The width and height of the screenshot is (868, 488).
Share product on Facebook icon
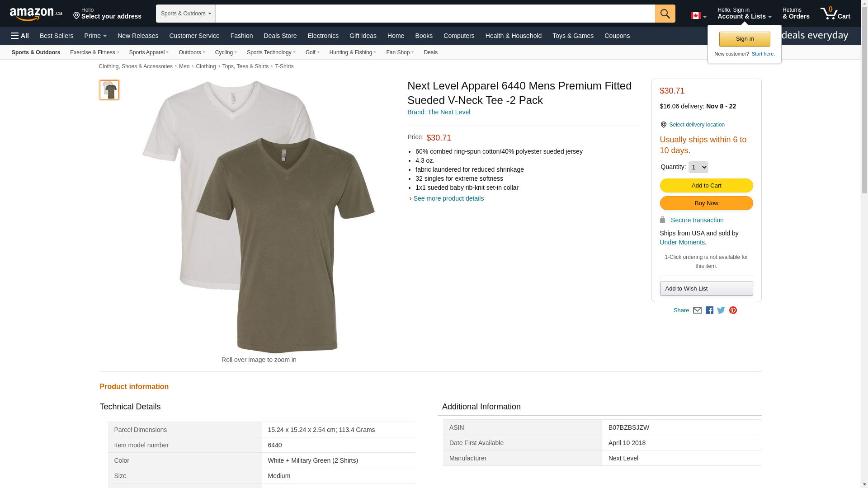709,310
